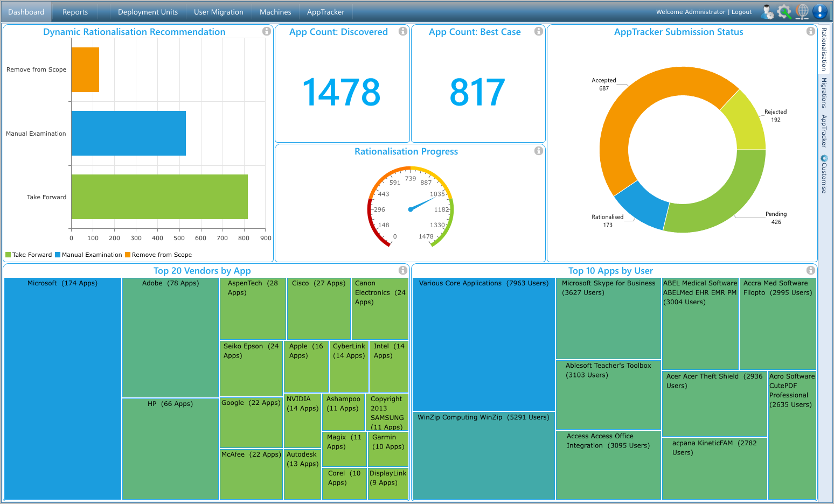This screenshot has height=504, width=834.
Task: Open the AppTracker menu
Action: (325, 12)
